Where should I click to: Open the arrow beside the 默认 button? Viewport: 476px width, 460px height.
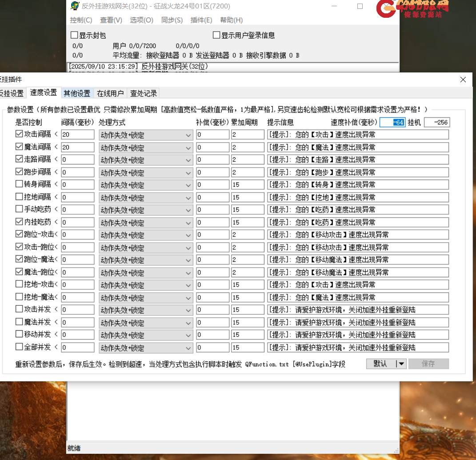coord(401,364)
